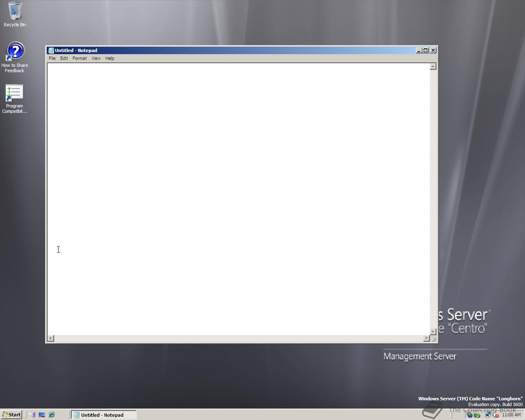
Task: Select the Program Compatibility shortcut icon
Action: coord(15,99)
